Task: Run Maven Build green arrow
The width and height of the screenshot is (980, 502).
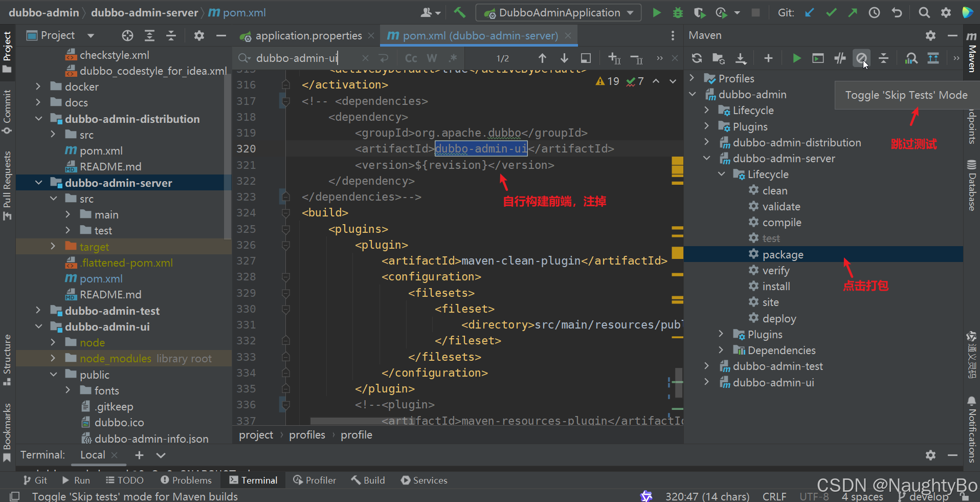Action: 796,58
